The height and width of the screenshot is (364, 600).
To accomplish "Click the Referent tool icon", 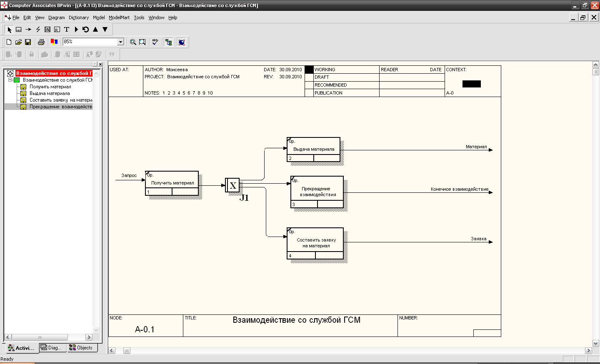I will pyautogui.click(x=57, y=30).
